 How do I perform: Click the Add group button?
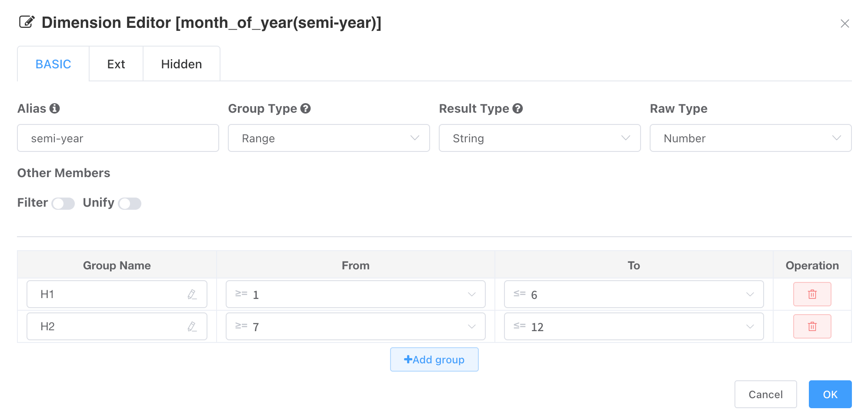tap(434, 359)
